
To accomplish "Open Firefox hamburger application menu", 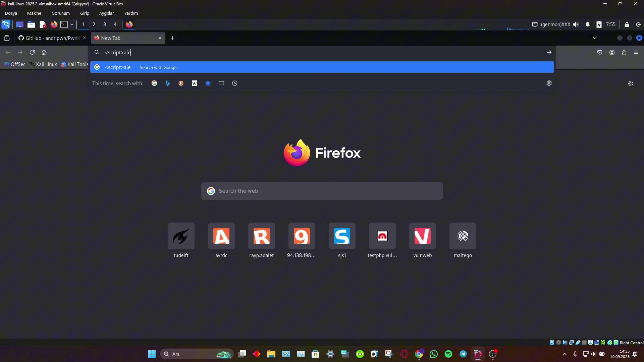I will point(636,52).
